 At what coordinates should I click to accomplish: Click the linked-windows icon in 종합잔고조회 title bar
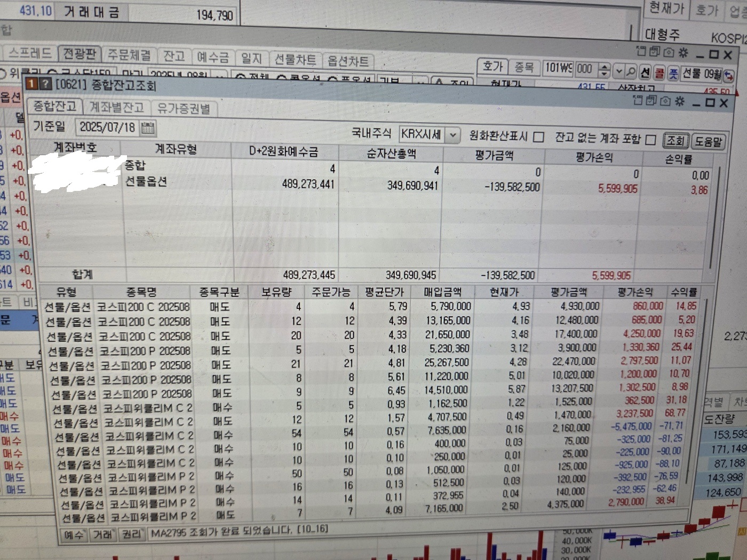click(x=651, y=100)
